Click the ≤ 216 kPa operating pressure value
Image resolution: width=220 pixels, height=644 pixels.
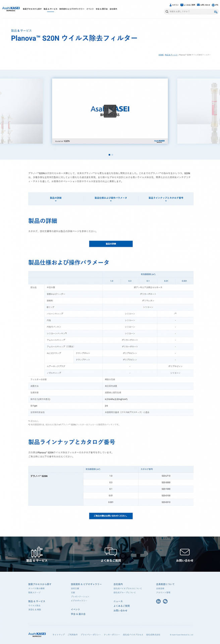coord(116,399)
